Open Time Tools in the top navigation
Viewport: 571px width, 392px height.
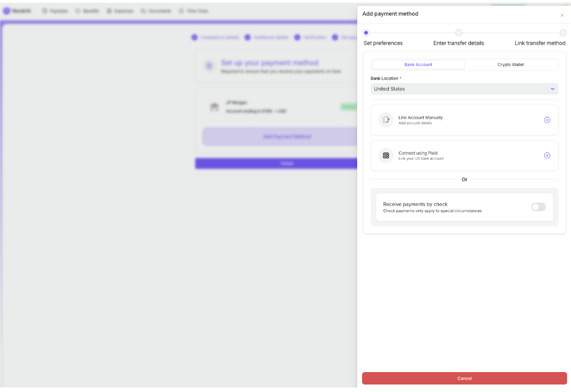pyautogui.click(x=194, y=11)
